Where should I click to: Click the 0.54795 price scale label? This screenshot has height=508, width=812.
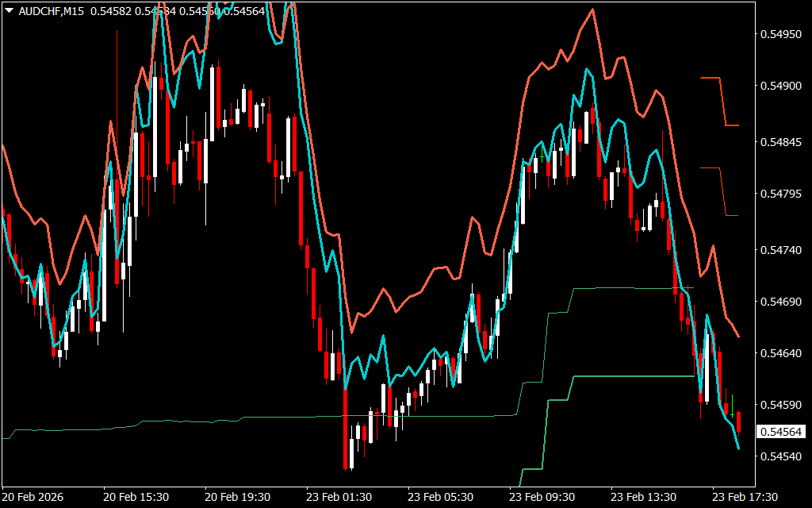[x=781, y=194]
